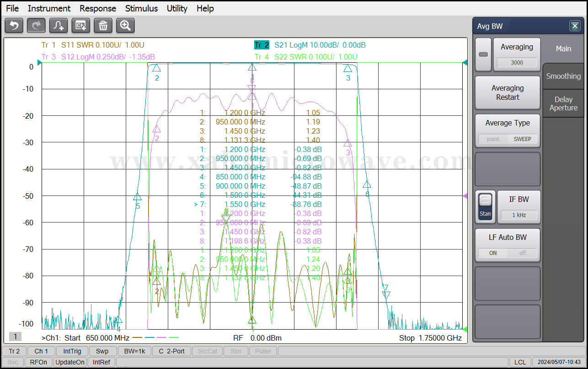This screenshot has width=588, height=369.
Task: Click the IF BW 1 kHz value field
Action: tap(519, 215)
